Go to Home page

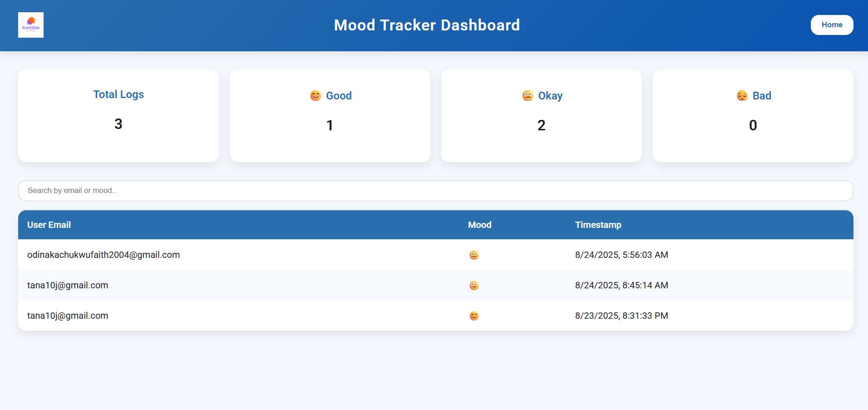[x=832, y=25]
